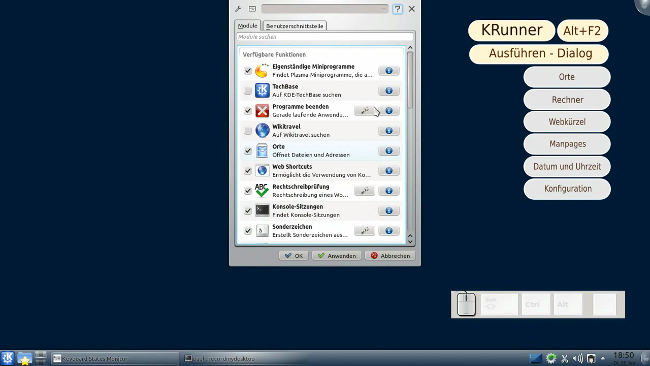Click the Wikitravel globe icon
This screenshot has width=650, height=366.
[262, 131]
